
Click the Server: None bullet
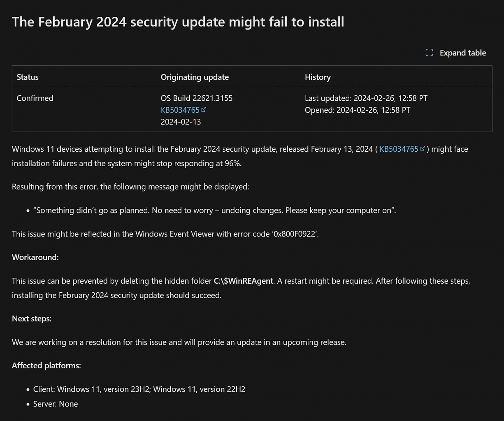(x=56, y=404)
